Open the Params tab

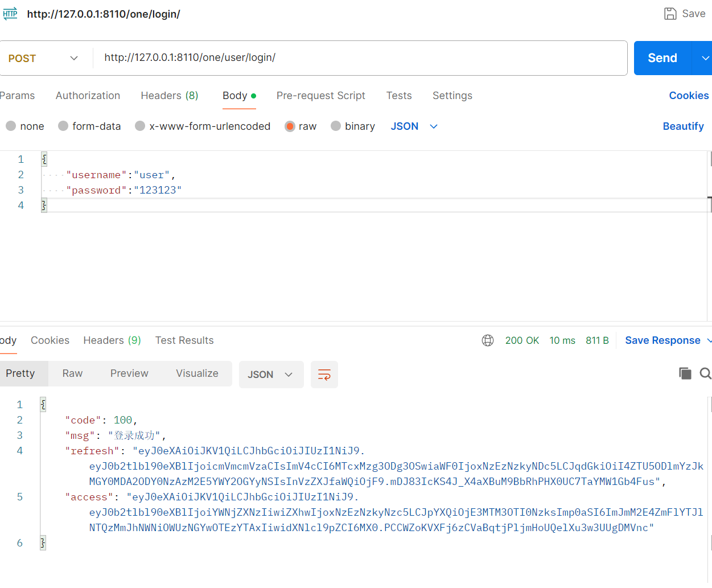point(17,96)
